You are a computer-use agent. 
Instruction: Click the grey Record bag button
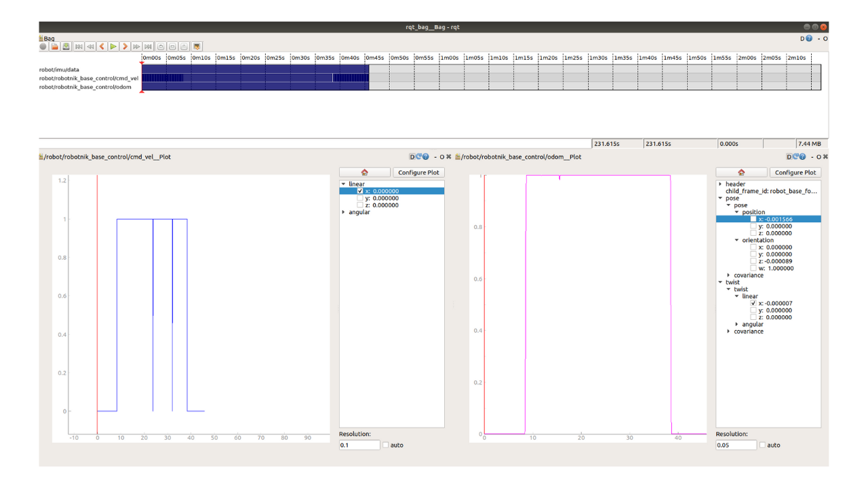pos(43,47)
